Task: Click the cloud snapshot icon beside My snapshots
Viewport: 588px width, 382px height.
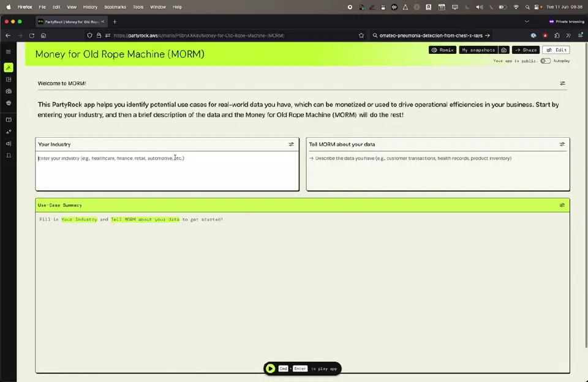Action: [503, 50]
